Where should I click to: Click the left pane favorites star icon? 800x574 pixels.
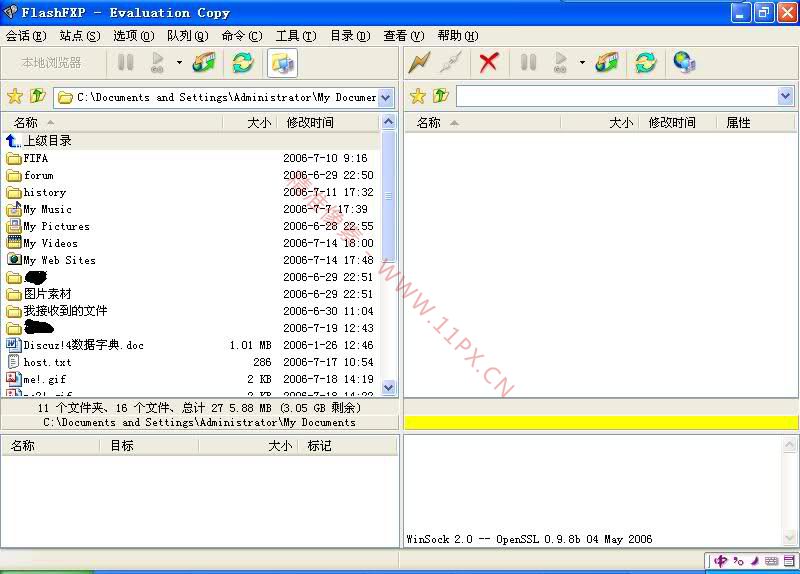pos(15,97)
